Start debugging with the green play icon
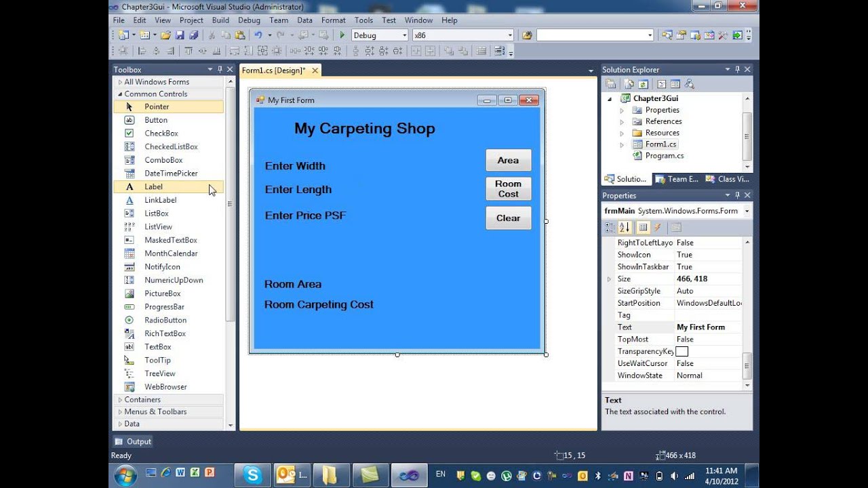Viewport: 868px width, 488px height. point(342,35)
